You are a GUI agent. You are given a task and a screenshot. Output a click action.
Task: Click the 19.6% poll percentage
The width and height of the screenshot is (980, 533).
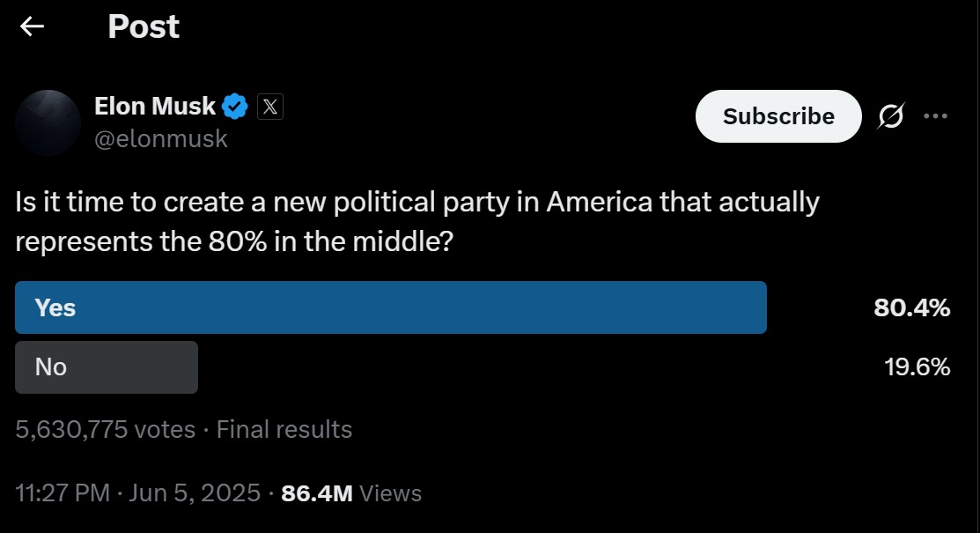917,366
